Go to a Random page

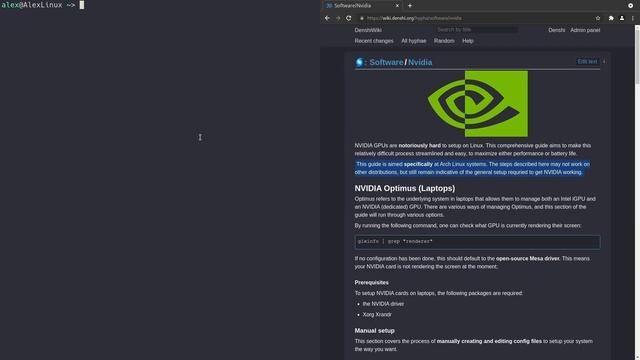(444, 41)
